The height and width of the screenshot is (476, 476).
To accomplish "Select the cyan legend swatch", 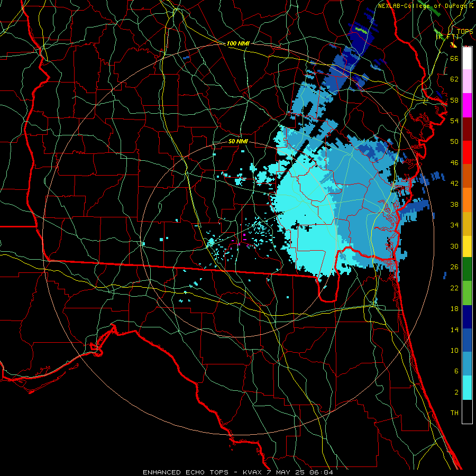I will [467, 388].
